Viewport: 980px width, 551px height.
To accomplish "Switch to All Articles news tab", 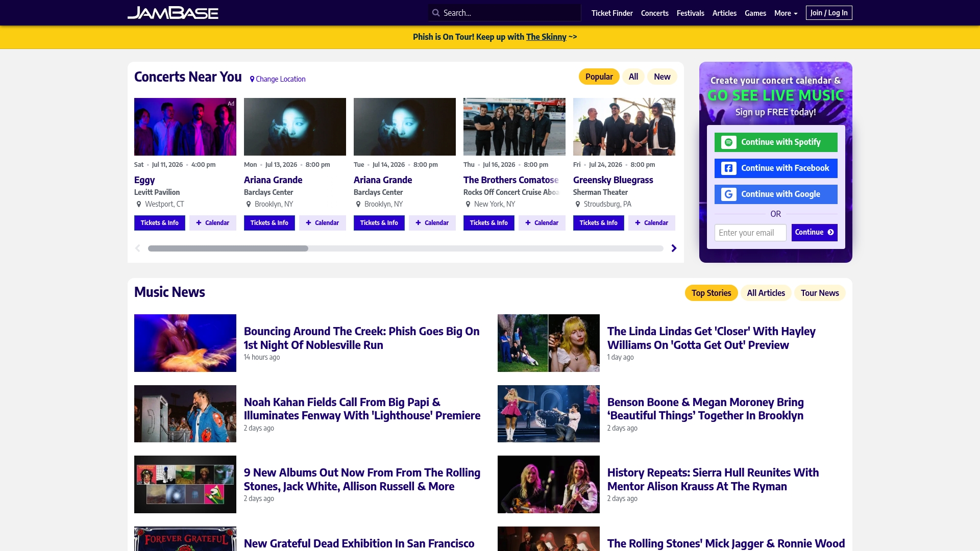I will point(766,293).
